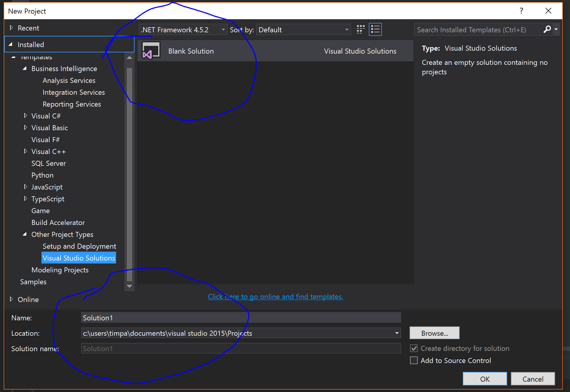Click the template tree scrollbar thumb
This screenshot has height=392, width=570.
pos(129,174)
